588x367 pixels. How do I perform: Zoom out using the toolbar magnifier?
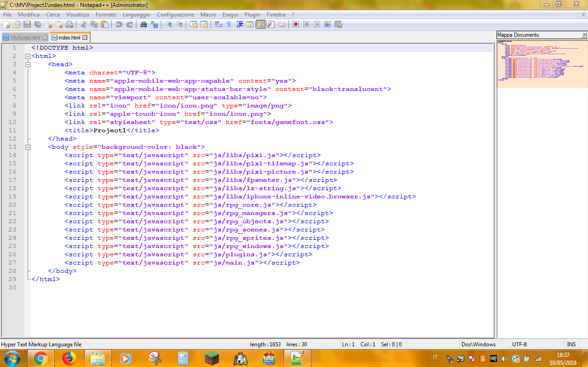179,24
